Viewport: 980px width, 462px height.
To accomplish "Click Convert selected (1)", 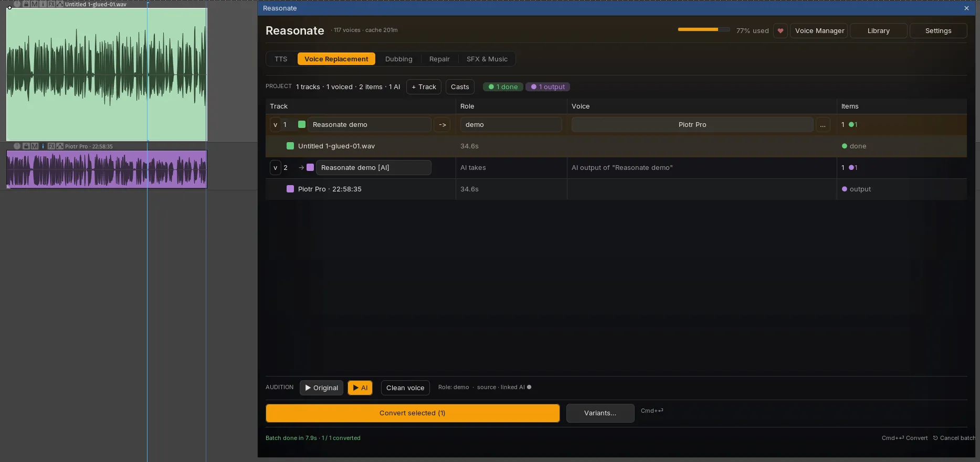I will pos(413,413).
